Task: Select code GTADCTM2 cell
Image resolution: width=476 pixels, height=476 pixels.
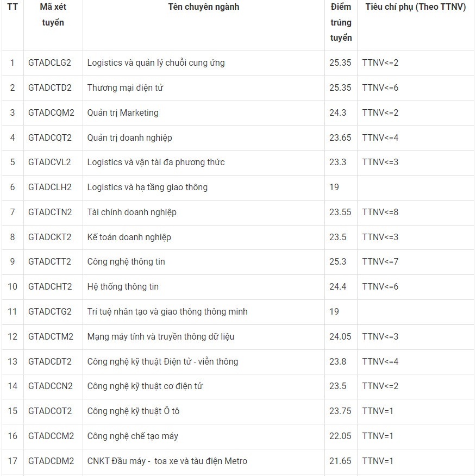Action: tap(51, 337)
